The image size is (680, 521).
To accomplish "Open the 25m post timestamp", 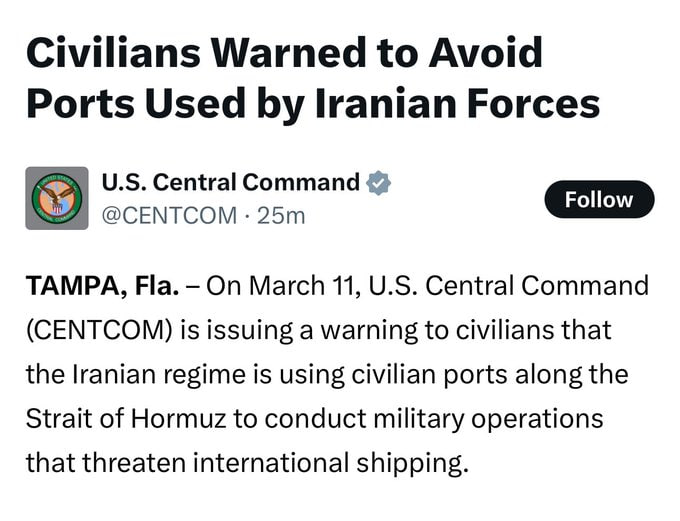I will 281,215.
